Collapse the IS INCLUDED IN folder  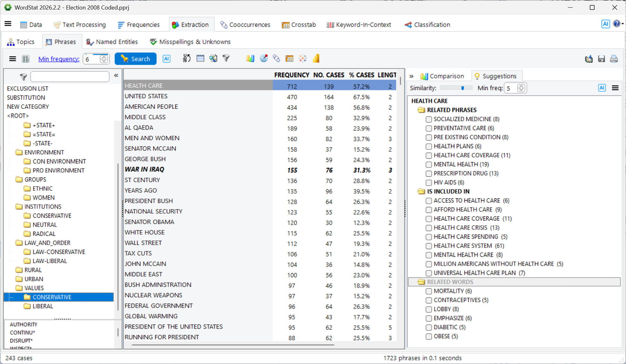click(x=422, y=191)
